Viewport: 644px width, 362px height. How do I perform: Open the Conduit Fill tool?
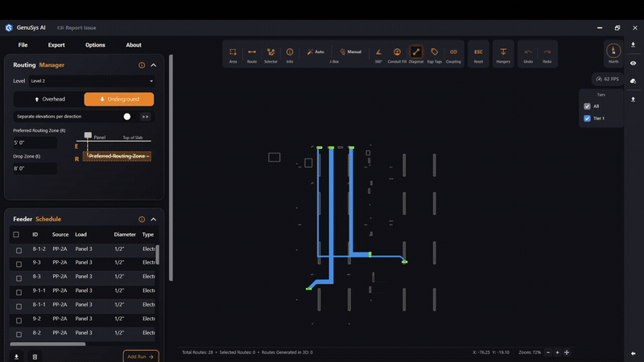(x=397, y=55)
